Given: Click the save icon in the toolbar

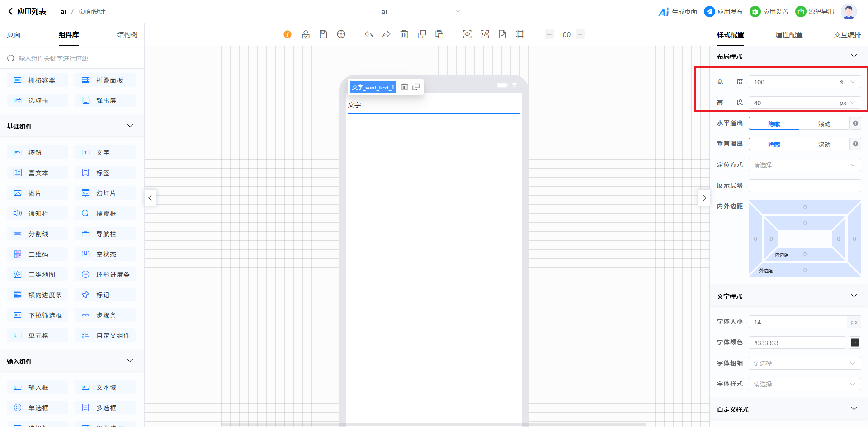Looking at the screenshot, I should click(323, 34).
